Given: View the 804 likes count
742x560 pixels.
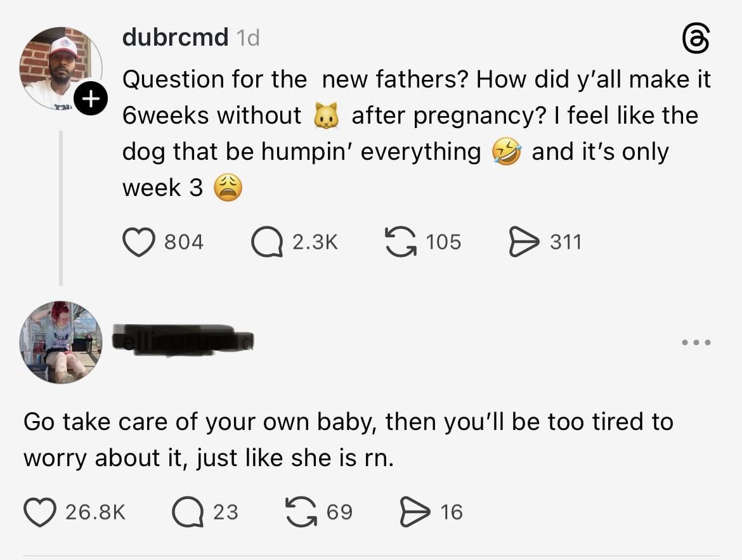Looking at the screenshot, I should [x=184, y=242].
